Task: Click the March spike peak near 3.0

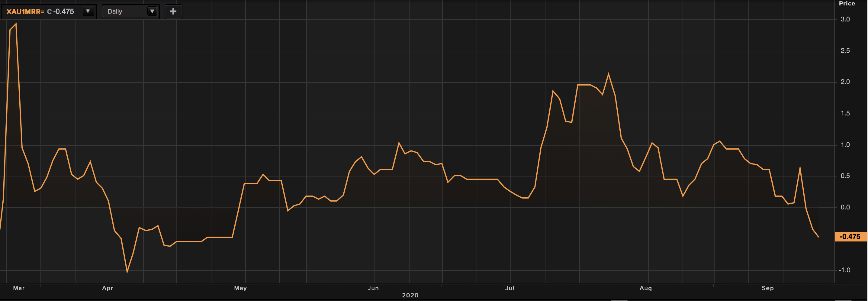Action: 16,24
